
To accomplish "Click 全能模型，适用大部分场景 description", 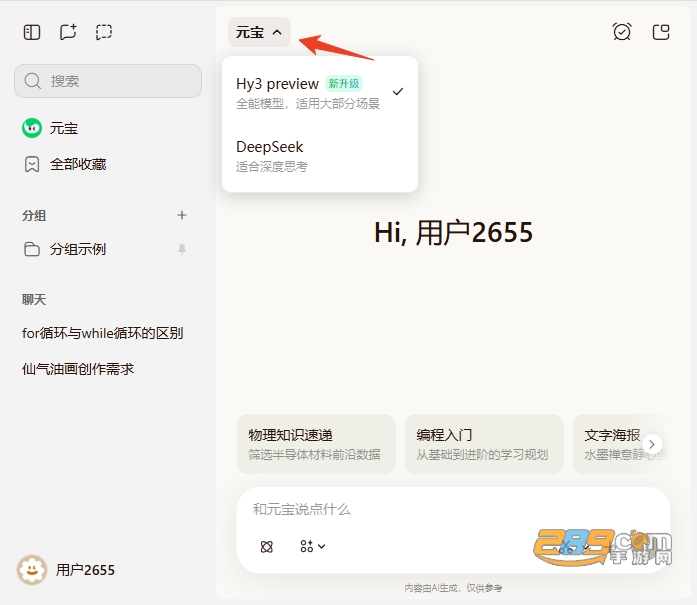I will pos(308,104).
